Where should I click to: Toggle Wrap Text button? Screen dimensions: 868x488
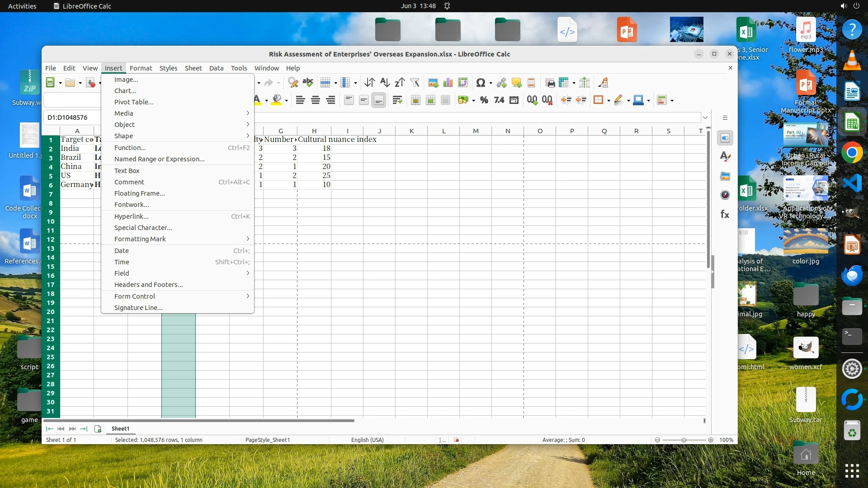(x=397, y=100)
